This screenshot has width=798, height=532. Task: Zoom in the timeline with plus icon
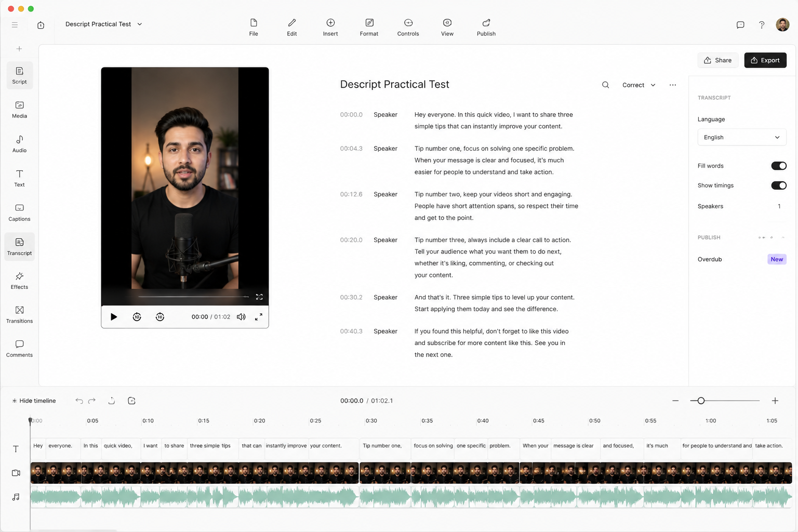coord(775,401)
